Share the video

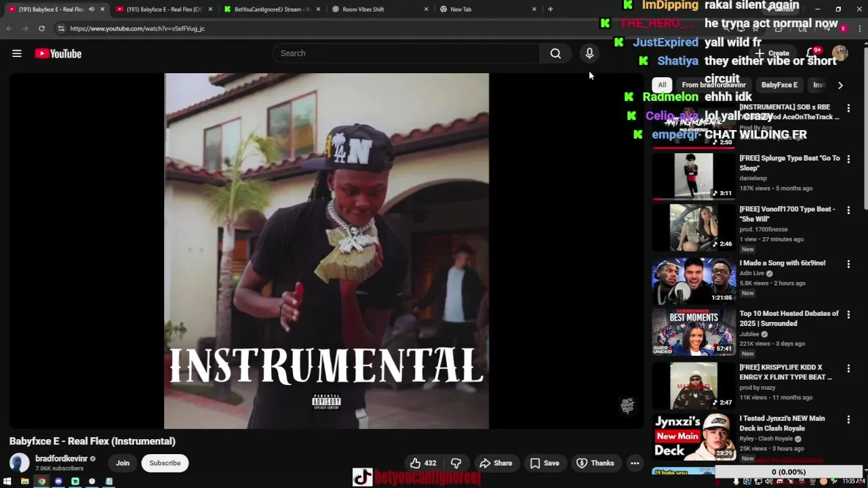coord(496,463)
